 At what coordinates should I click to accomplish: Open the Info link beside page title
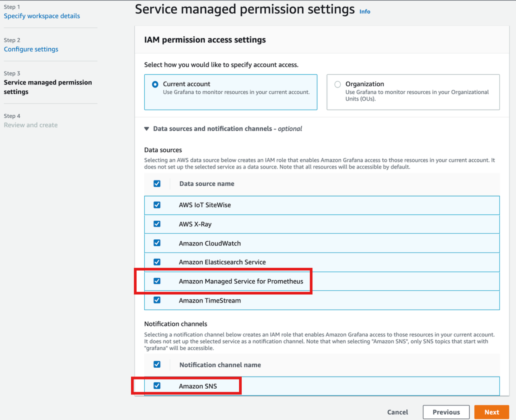point(365,12)
